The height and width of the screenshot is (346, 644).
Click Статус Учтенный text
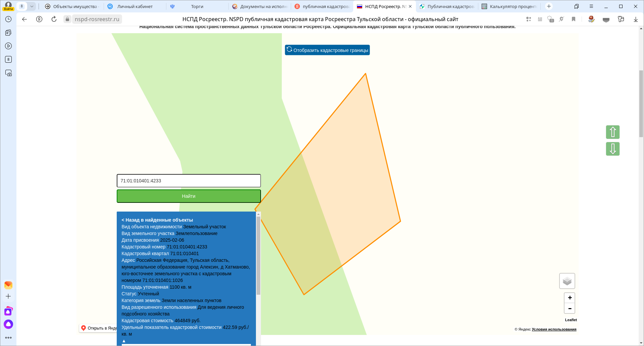(140, 294)
